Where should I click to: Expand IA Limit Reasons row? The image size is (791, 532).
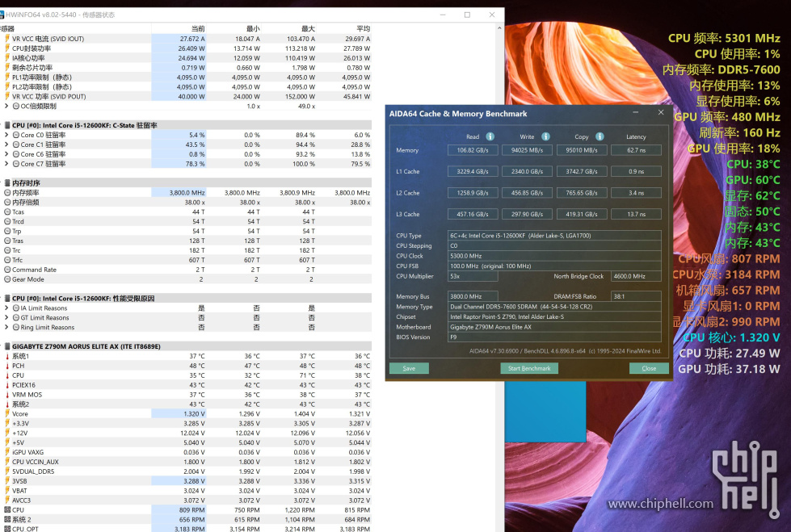click(6, 308)
